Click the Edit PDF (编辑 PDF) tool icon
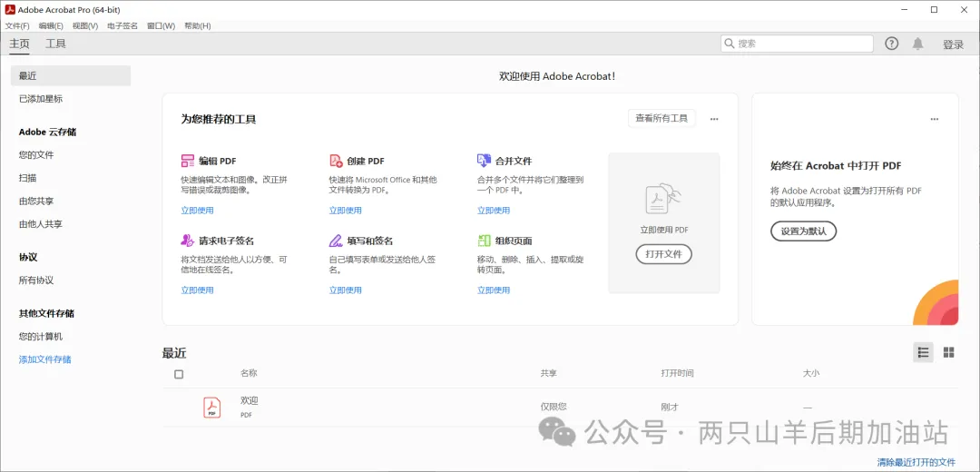Image resolution: width=980 pixels, height=472 pixels. click(188, 161)
